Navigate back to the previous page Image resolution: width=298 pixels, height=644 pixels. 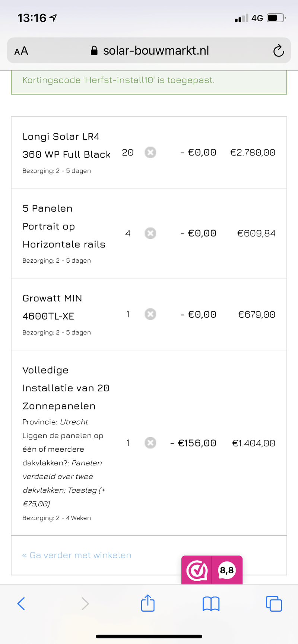click(21, 603)
